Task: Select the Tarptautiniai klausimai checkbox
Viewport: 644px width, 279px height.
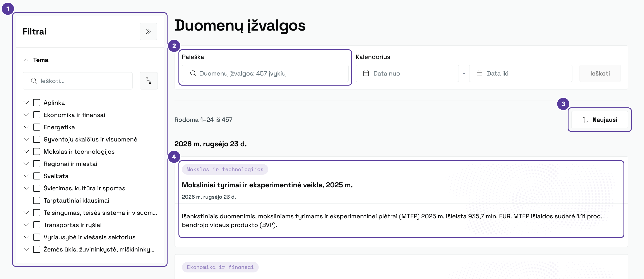Action: [x=37, y=200]
